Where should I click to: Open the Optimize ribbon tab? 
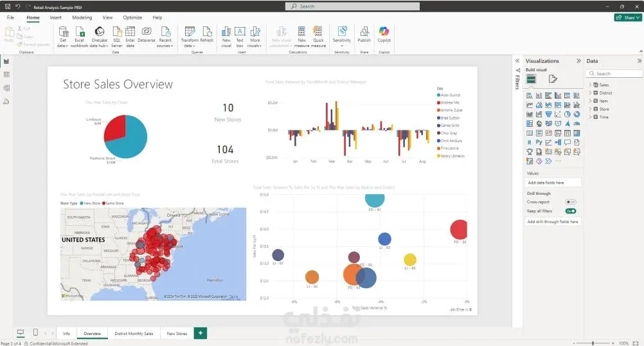pos(132,17)
